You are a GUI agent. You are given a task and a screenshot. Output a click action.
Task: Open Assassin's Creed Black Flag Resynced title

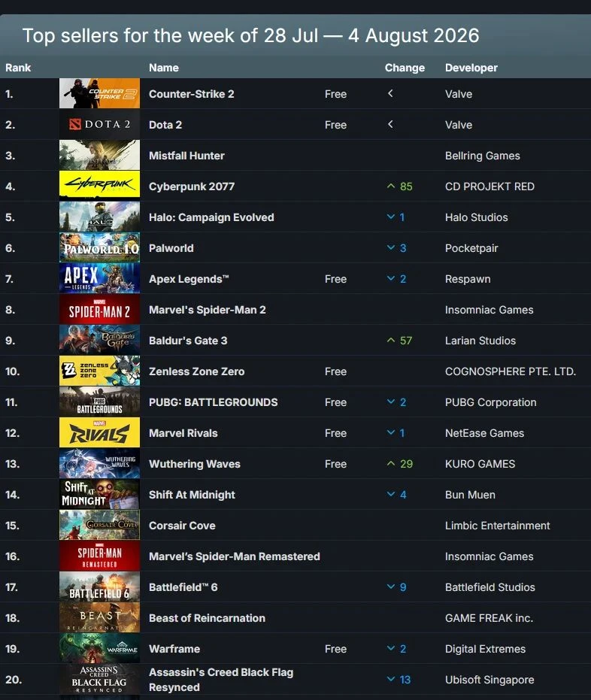[x=221, y=680]
